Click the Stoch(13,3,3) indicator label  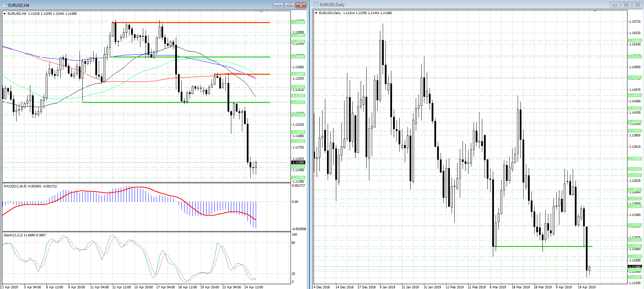[x=25, y=235]
